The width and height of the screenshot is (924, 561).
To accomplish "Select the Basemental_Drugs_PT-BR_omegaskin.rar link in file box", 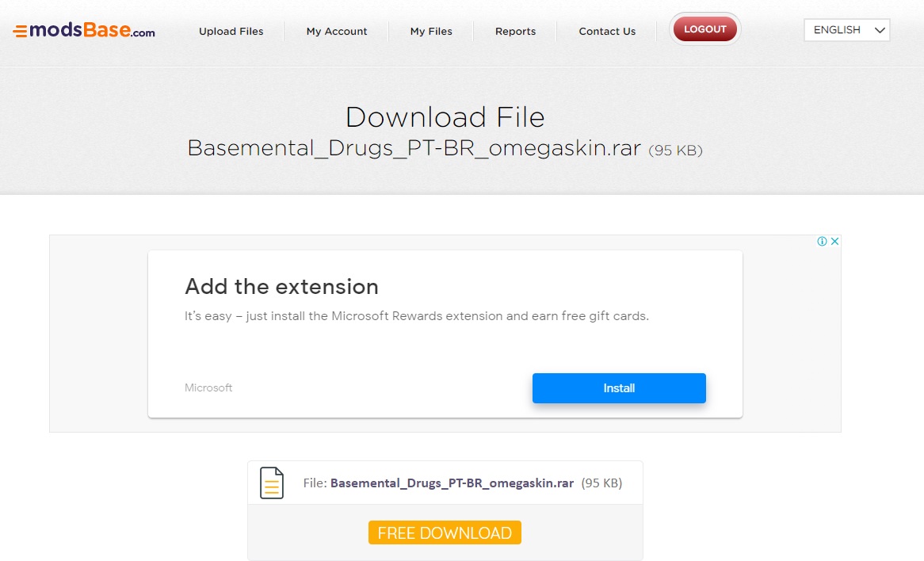I will (452, 483).
